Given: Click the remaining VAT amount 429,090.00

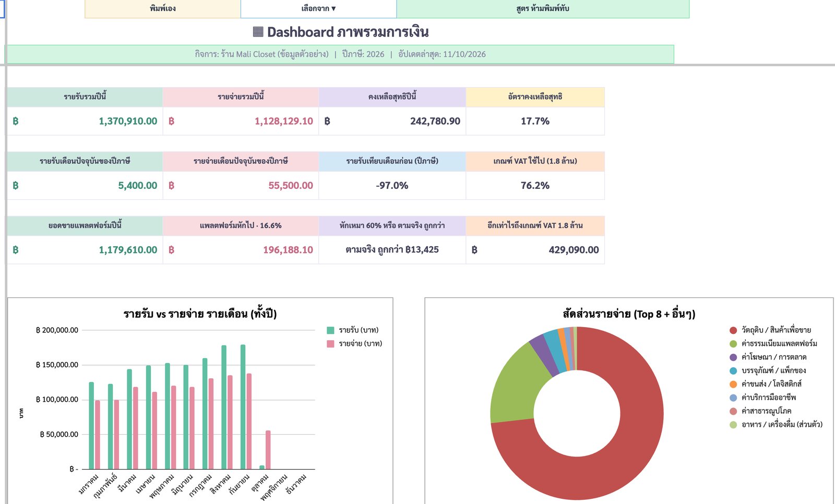Looking at the screenshot, I should (x=574, y=250).
